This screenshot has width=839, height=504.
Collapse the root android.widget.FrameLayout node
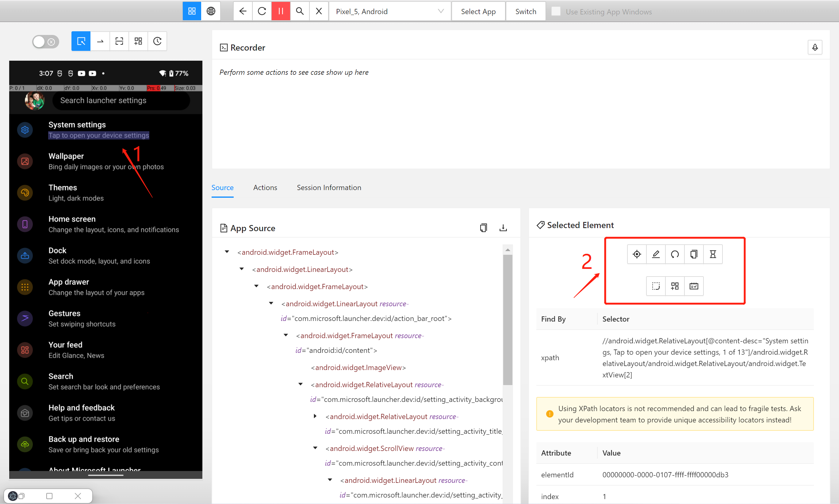227,252
